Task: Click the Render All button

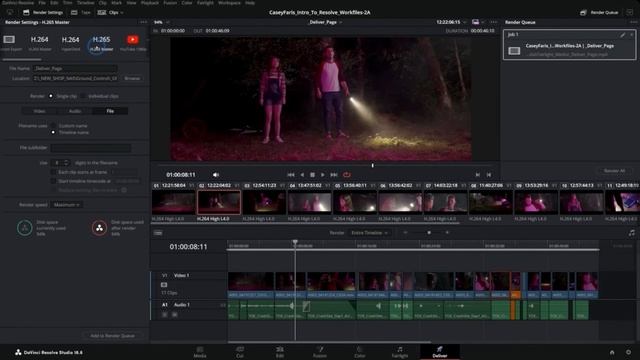Action: point(614,171)
